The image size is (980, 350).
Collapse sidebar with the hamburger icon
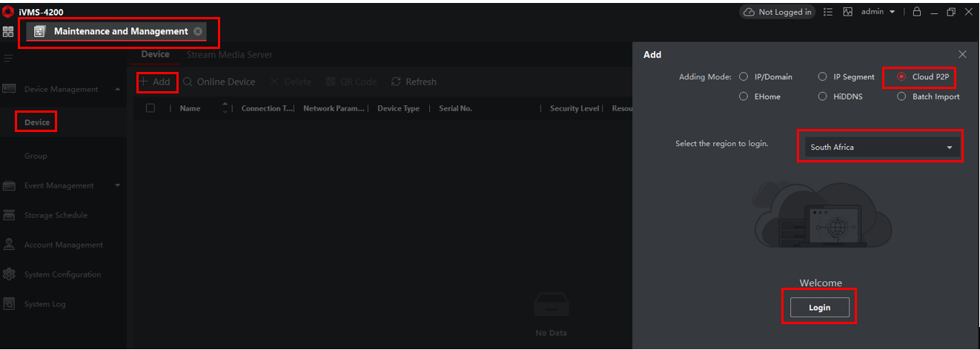8,58
